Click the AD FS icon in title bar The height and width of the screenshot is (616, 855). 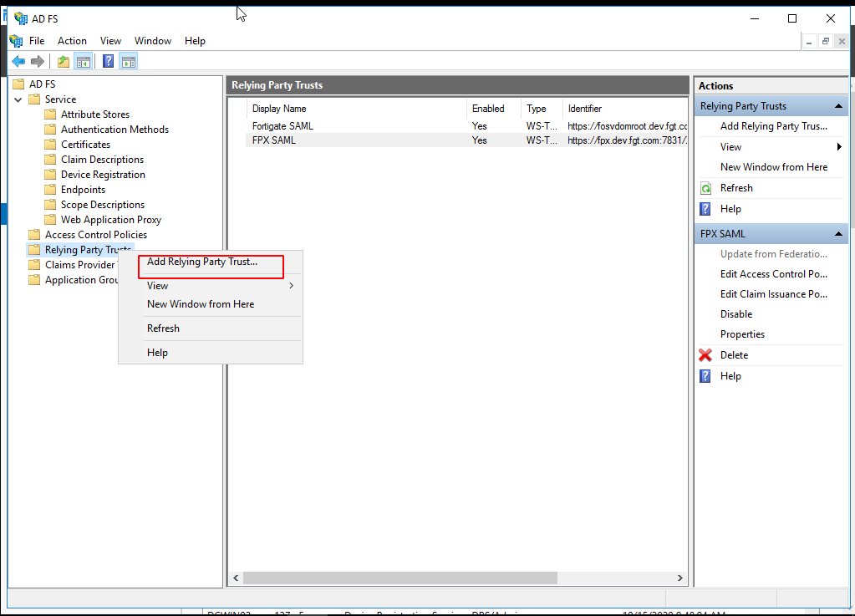(21, 18)
